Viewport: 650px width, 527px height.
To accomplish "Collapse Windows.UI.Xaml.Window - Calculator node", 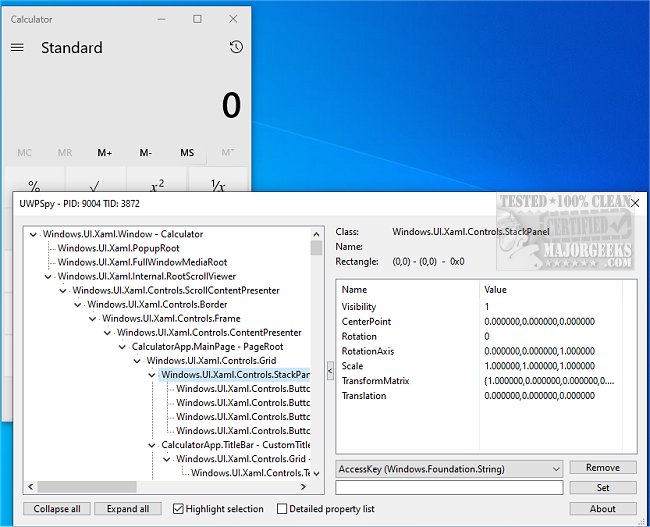I will [33, 235].
